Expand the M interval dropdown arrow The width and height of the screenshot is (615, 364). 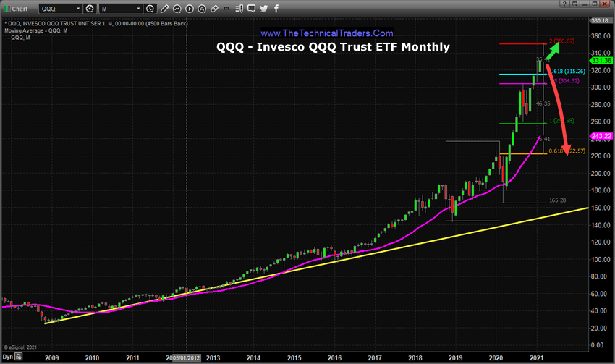[x=138, y=9]
